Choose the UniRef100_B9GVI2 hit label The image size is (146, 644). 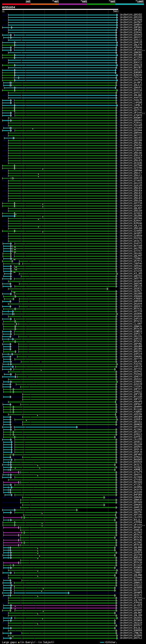click(x=131, y=63)
